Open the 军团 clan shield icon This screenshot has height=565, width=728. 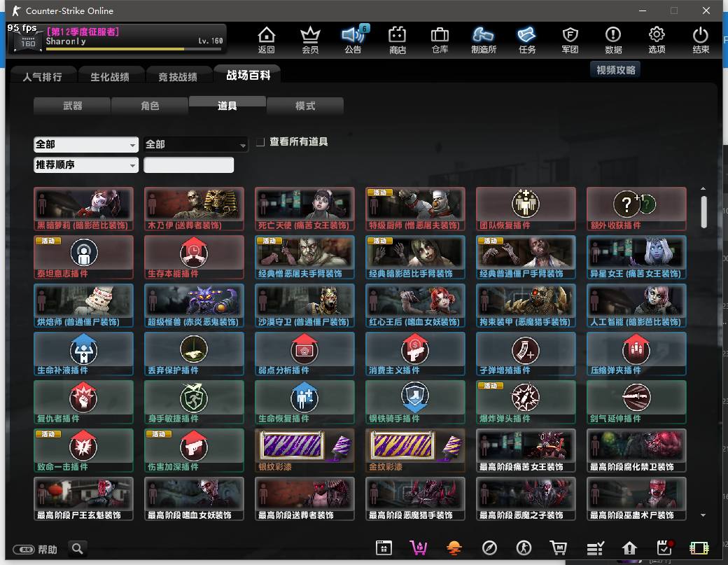point(570,40)
